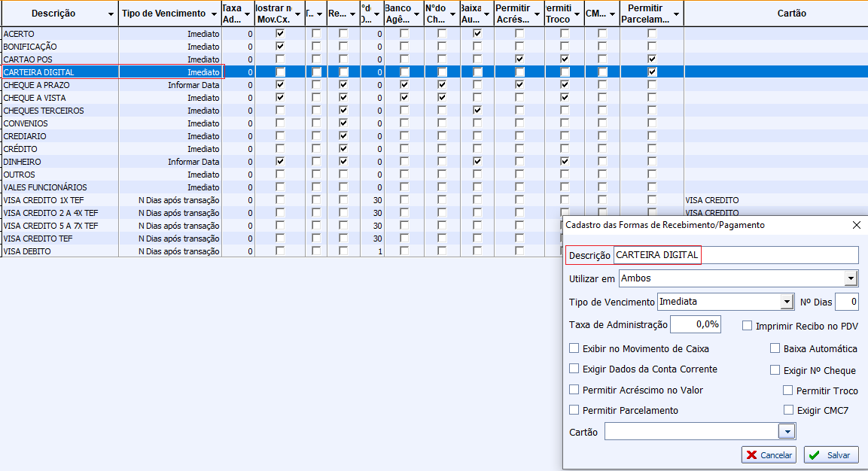Check the Baixa Automática option
The image size is (868, 471).
coord(775,349)
